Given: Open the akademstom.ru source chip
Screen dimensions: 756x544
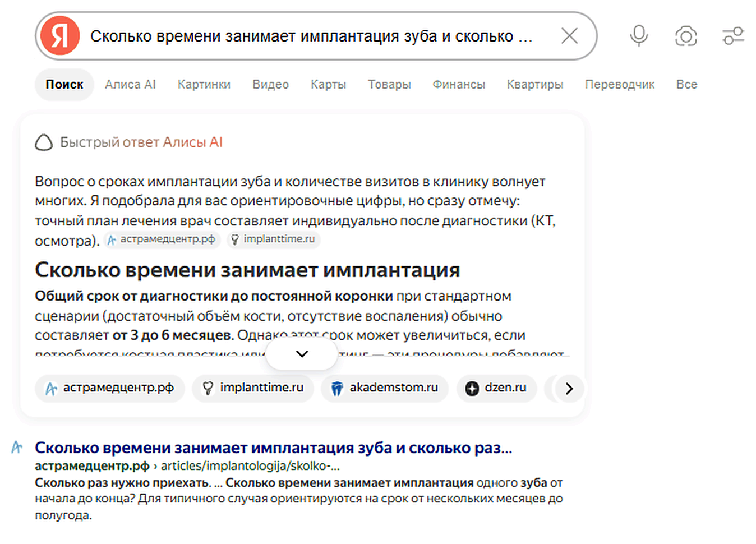Looking at the screenshot, I should coord(385,388).
